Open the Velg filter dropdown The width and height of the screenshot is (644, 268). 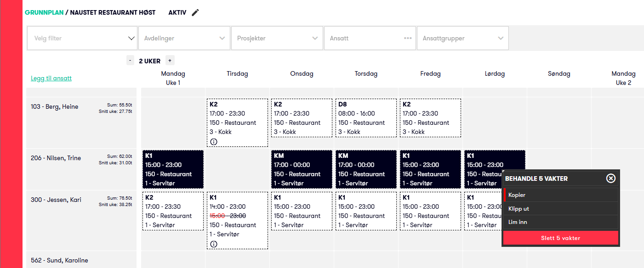coord(82,39)
